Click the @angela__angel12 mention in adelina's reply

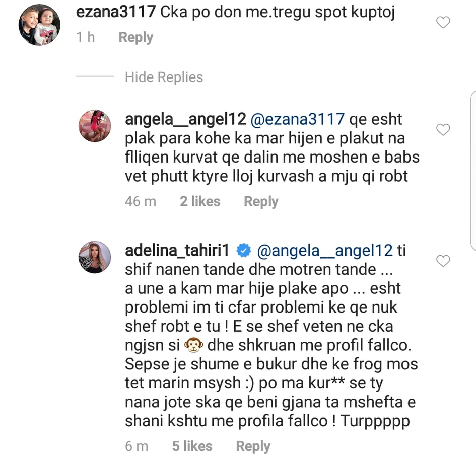(x=324, y=250)
